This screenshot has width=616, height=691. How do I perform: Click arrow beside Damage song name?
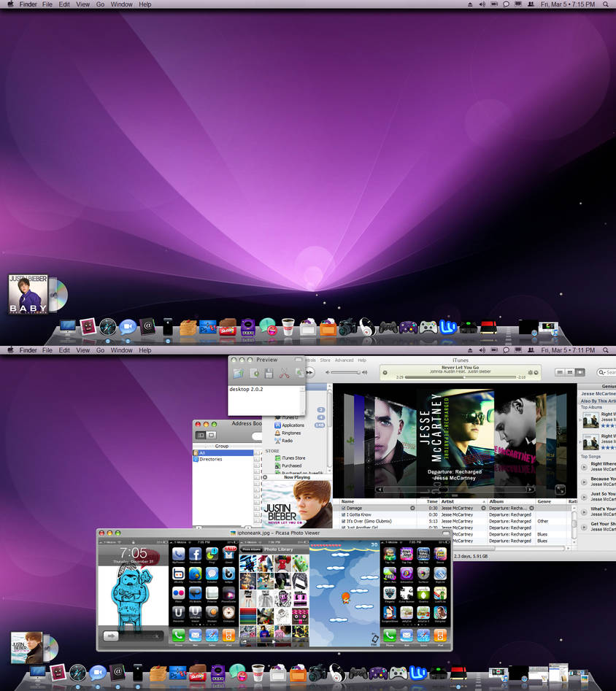click(x=412, y=508)
